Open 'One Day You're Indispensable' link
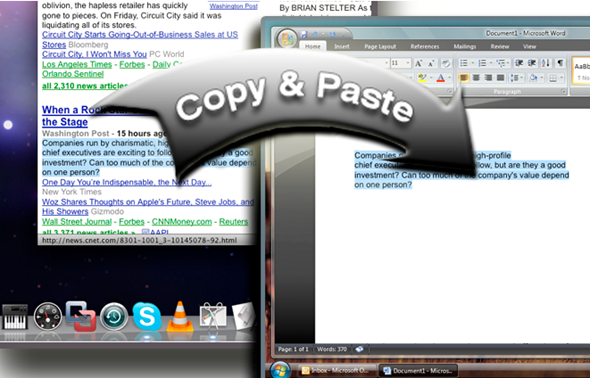590x378 pixels. click(x=127, y=182)
